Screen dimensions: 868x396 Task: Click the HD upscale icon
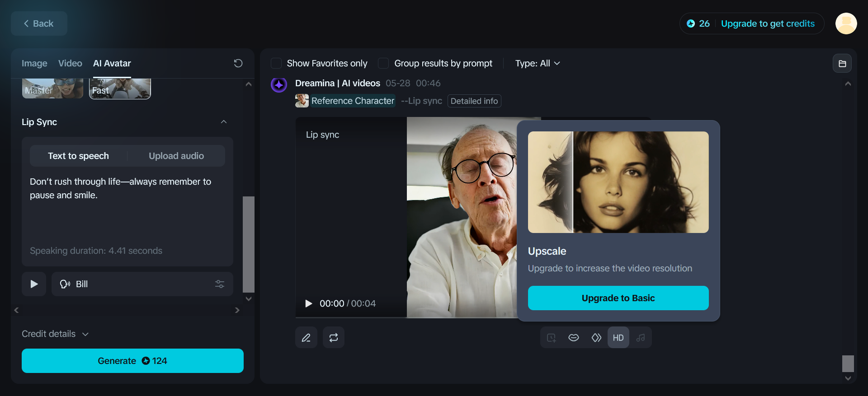point(618,338)
